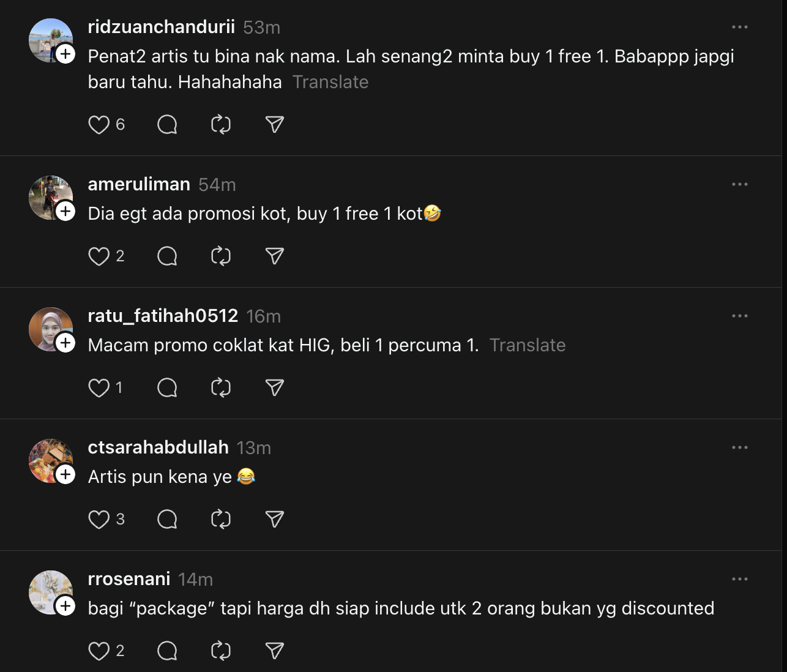This screenshot has width=787, height=672.
Task: Repost ridzuanchandurii's comment
Action: (x=221, y=125)
